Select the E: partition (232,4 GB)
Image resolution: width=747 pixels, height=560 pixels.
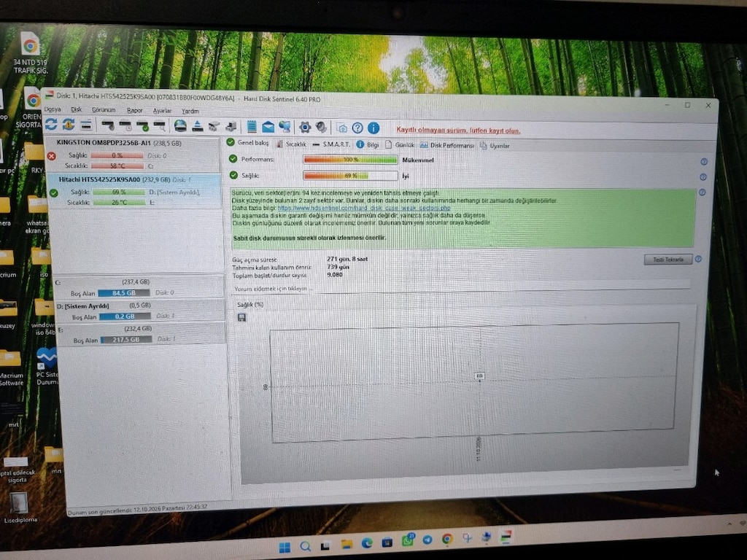click(141, 334)
